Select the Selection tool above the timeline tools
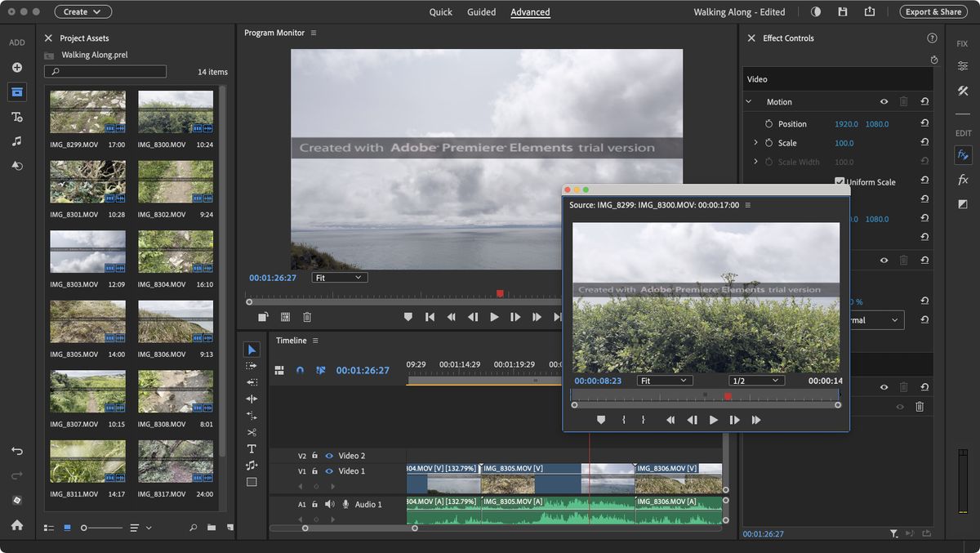The image size is (980, 553). (x=252, y=349)
